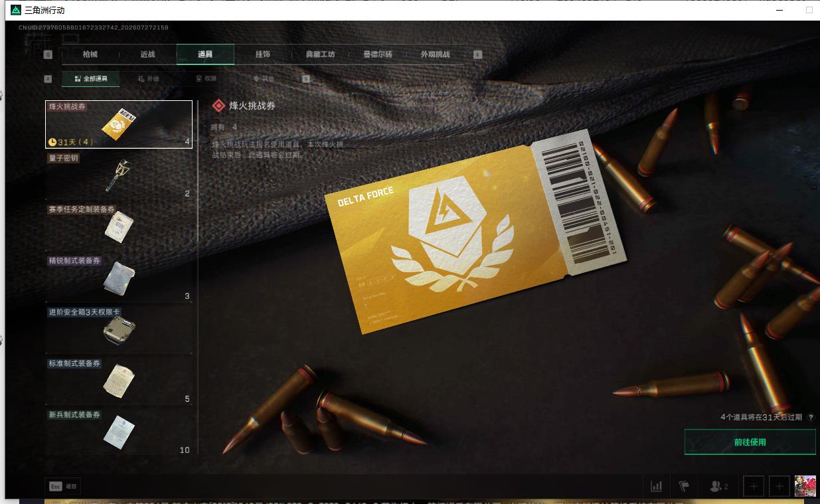The height and width of the screenshot is (504, 820).
Task: Filter items by 其他
Action: click(264, 78)
